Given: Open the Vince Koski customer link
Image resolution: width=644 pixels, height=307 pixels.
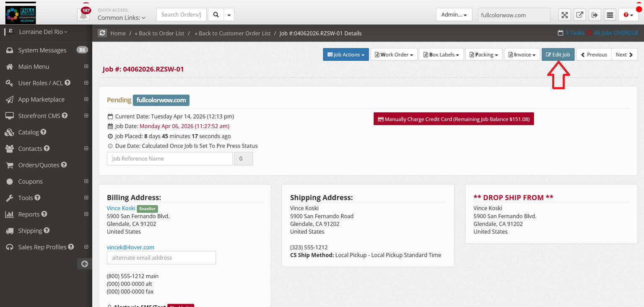Looking at the screenshot, I should click(121, 208).
